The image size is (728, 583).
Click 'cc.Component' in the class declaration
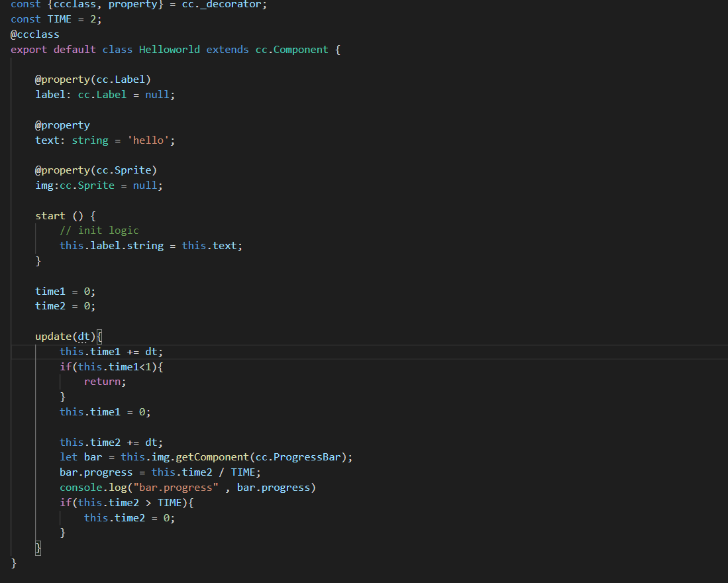click(291, 50)
